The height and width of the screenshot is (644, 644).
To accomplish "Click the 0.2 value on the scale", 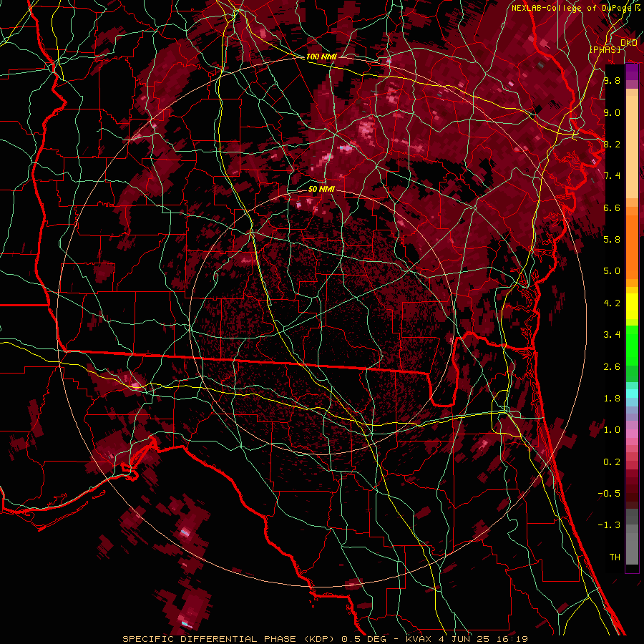I will tap(612, 462).
